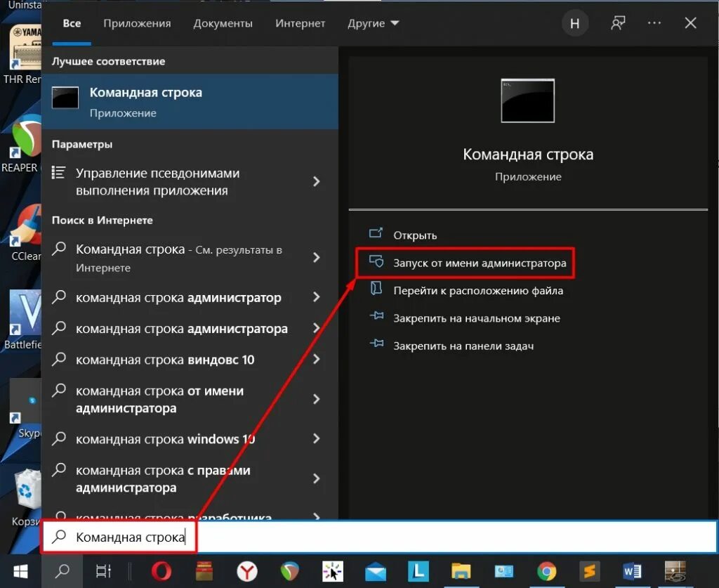Click Закрепить на начальном экране

[465, 318]
